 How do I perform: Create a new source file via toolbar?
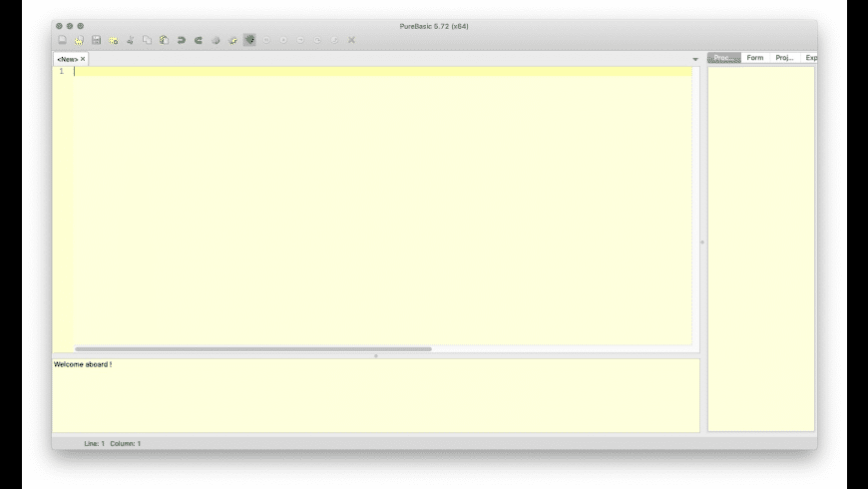tap(63, 40)
